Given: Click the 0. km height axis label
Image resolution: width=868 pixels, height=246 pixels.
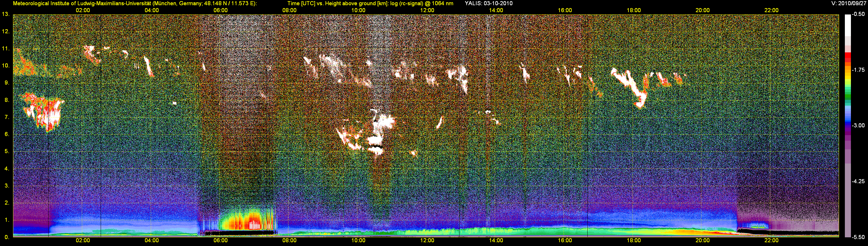Looking at the screenshot, I should click(x=7, y=237).
